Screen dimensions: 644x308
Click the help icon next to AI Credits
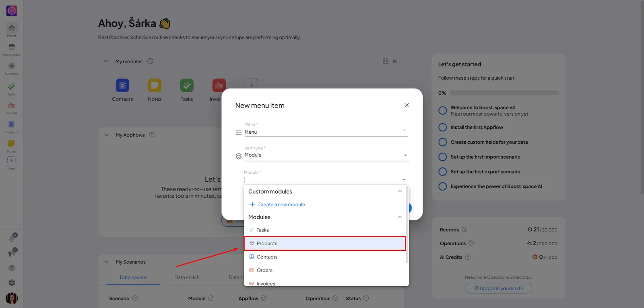(468, 257)
